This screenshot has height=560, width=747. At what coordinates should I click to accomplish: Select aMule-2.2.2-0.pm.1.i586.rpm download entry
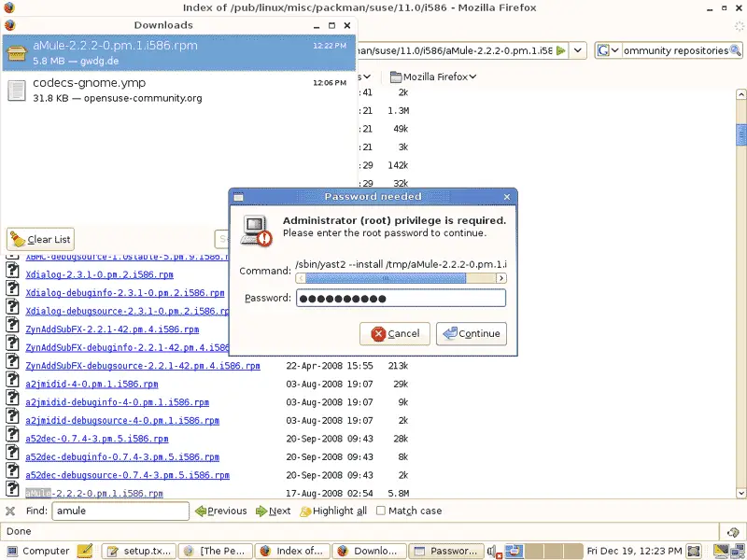coord(178,52)
